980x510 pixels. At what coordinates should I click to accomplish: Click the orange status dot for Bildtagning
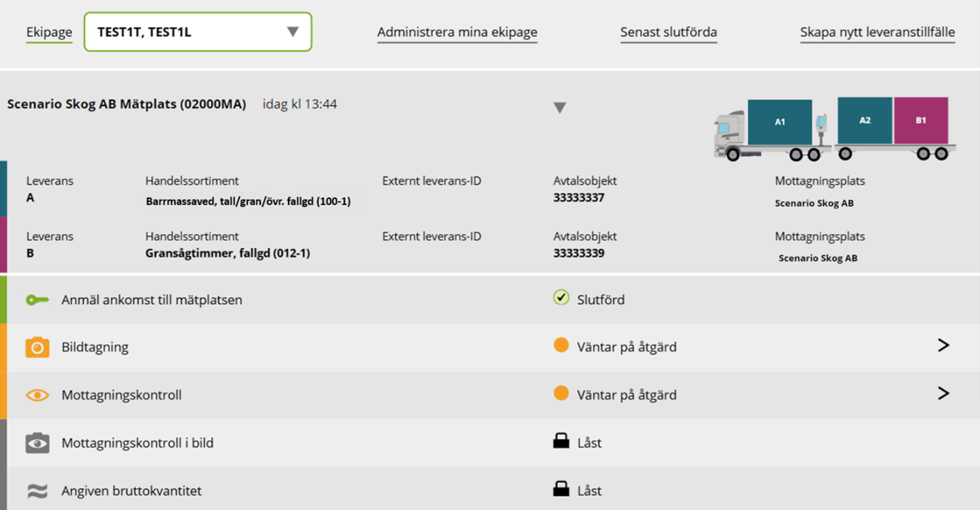(x=561, y=345)
